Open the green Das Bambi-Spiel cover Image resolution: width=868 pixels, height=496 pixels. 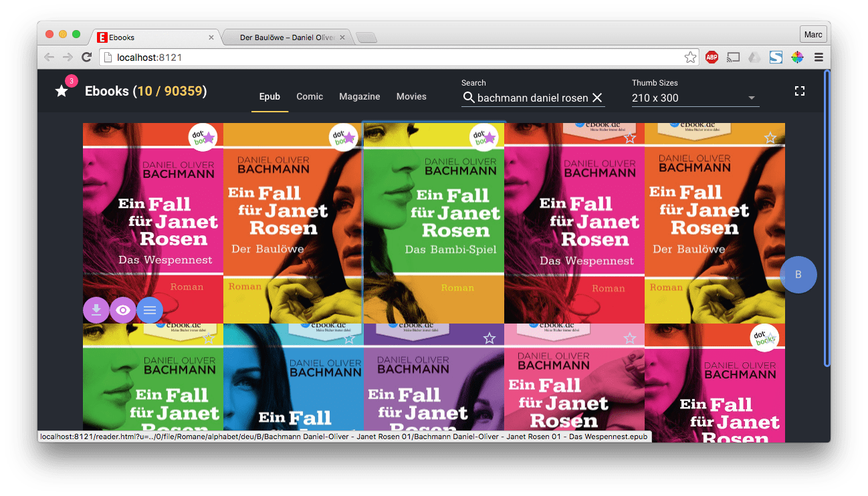coord(434,223)
